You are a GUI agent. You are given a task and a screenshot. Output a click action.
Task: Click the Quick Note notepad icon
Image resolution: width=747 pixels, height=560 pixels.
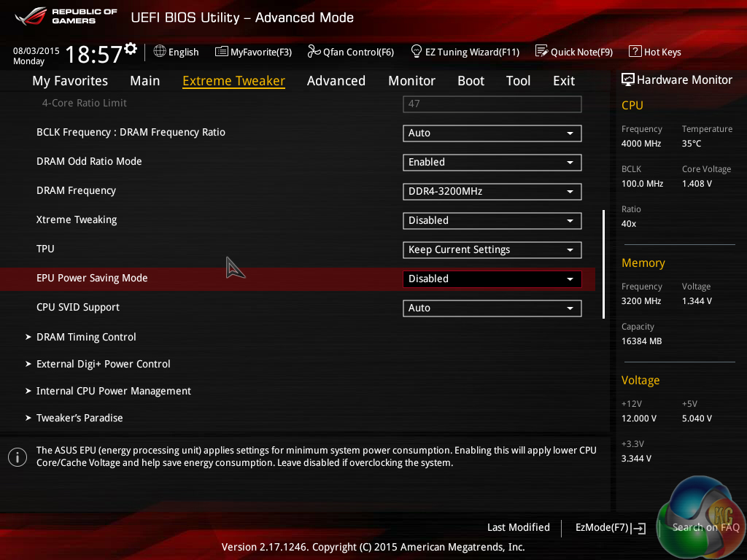pos(541,51)
